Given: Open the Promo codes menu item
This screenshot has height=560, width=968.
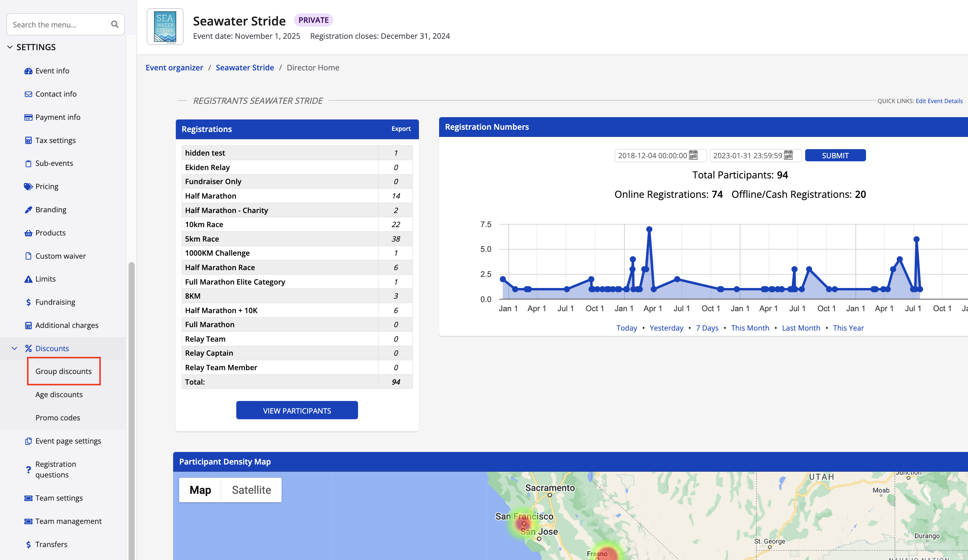Looking at the screenshot, I should click(57, 417).
